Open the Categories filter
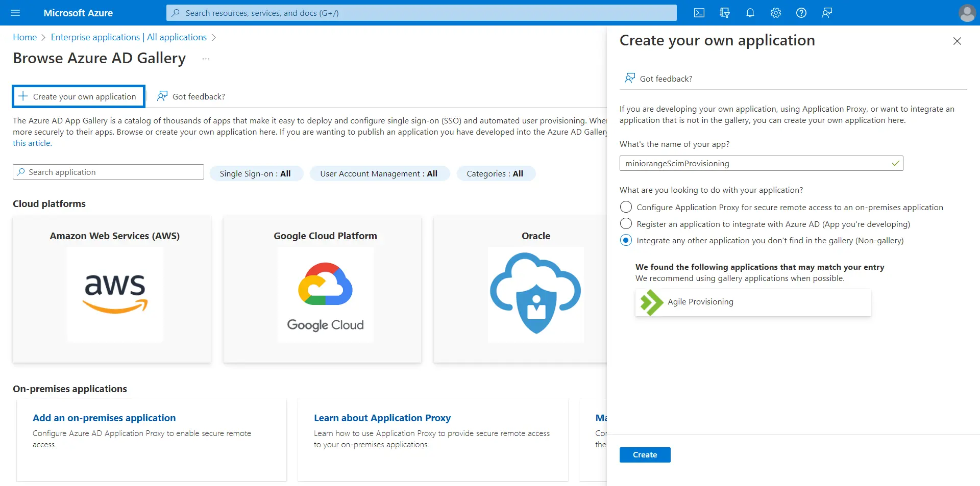 496,173
